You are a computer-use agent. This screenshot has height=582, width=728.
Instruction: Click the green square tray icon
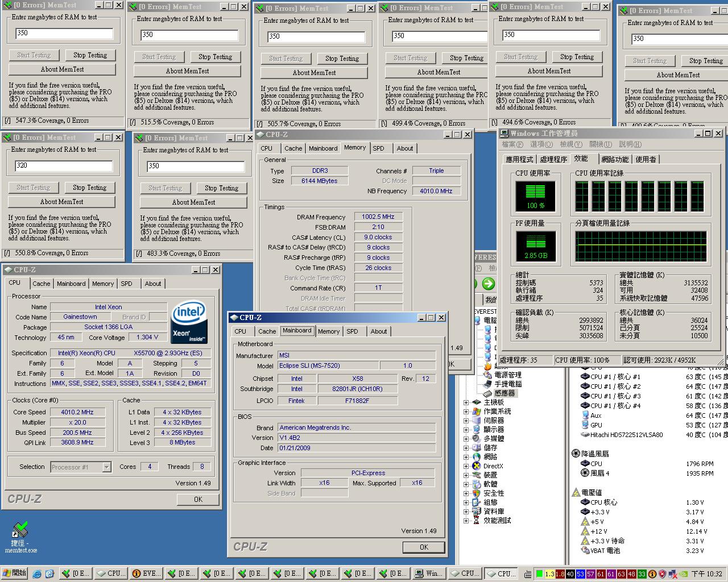539,574
